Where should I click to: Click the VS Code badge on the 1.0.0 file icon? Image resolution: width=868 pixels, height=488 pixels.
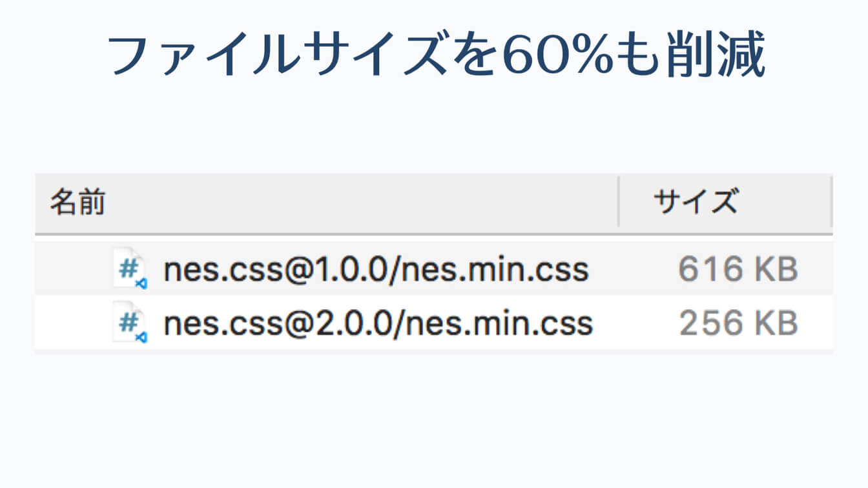click(141, 283)
